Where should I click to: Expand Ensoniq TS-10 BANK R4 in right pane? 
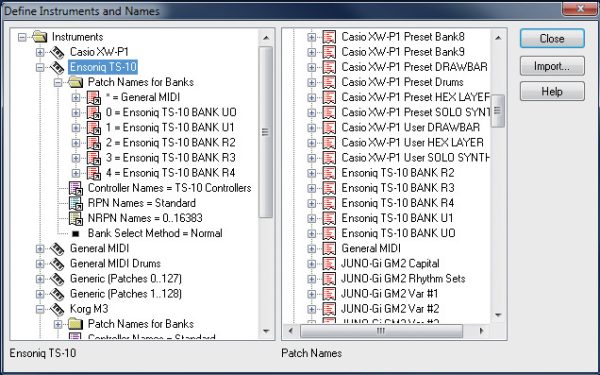(311, 203)
